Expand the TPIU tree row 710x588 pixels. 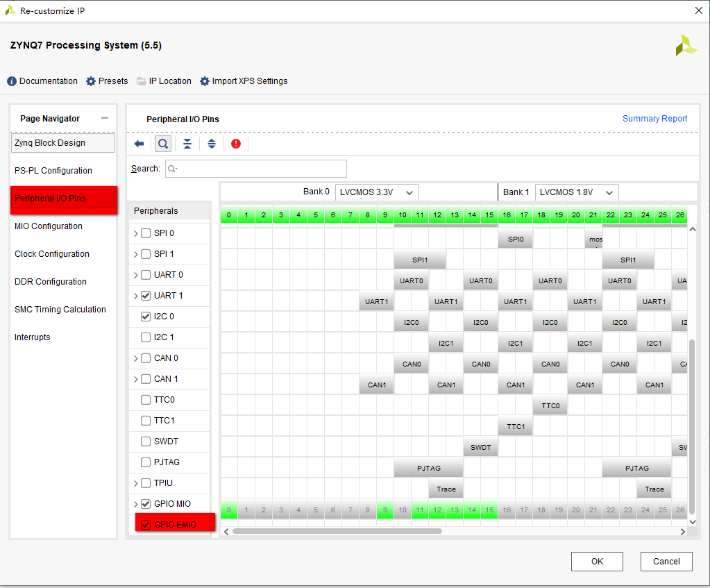click(135, 483)
